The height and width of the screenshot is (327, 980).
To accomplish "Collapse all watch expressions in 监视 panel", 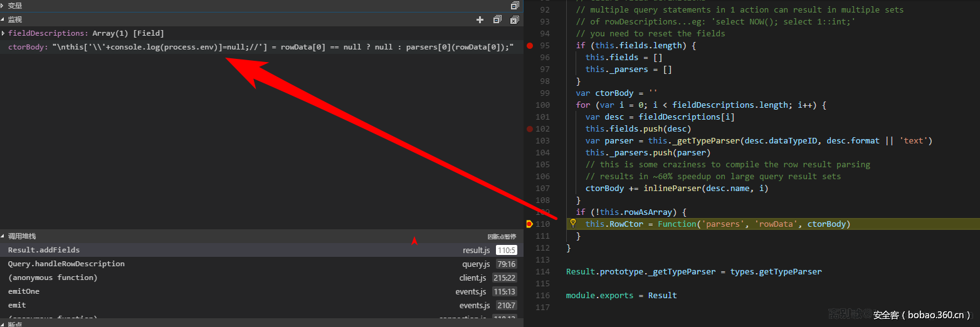I will point(497,19).
